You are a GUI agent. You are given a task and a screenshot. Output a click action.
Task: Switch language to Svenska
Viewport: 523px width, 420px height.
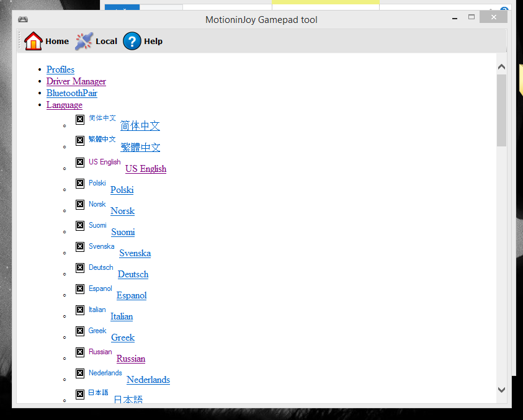coord(135,253)
